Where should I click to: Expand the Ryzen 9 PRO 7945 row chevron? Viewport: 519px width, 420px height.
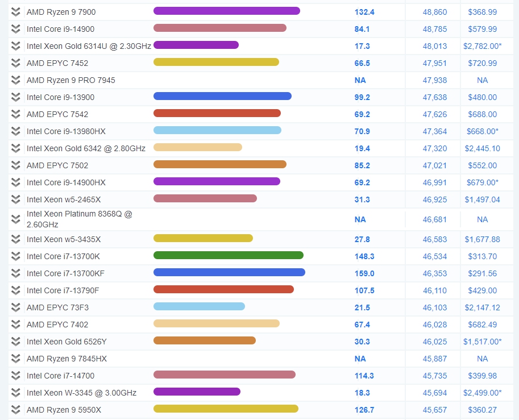point(15,81)
